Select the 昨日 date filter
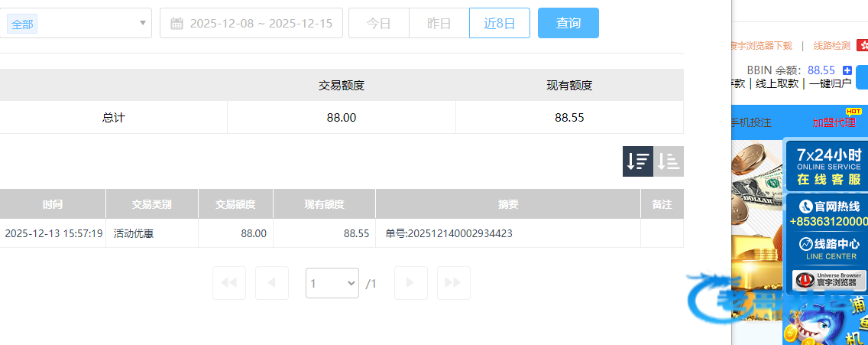Viewport: 868px width, 345px height. 439,24
